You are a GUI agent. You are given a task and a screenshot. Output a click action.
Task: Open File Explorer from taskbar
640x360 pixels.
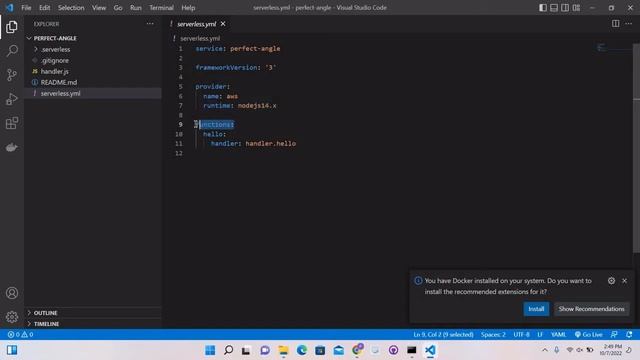[283, 350]
